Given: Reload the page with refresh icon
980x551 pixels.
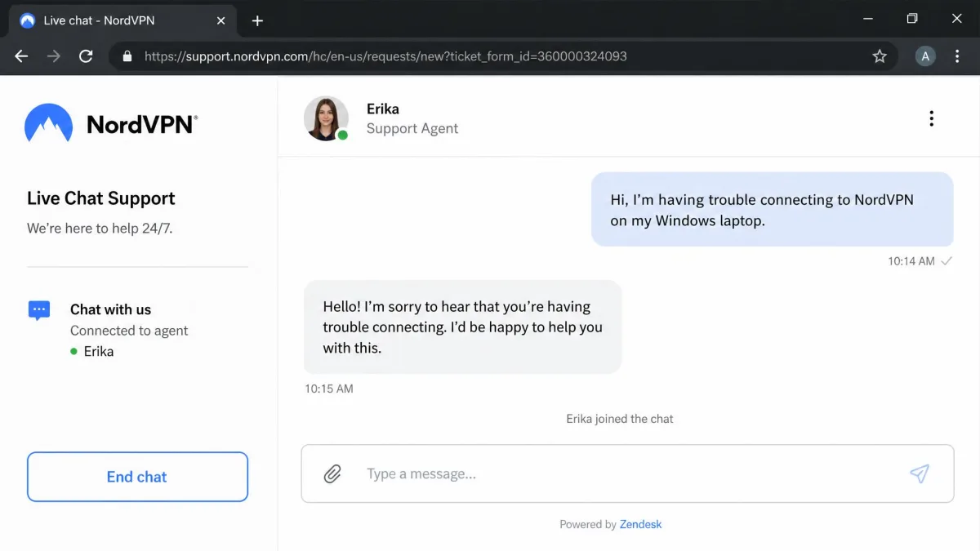Looking at the screenshot, I should pyautogui.click(x=86, y=56).
